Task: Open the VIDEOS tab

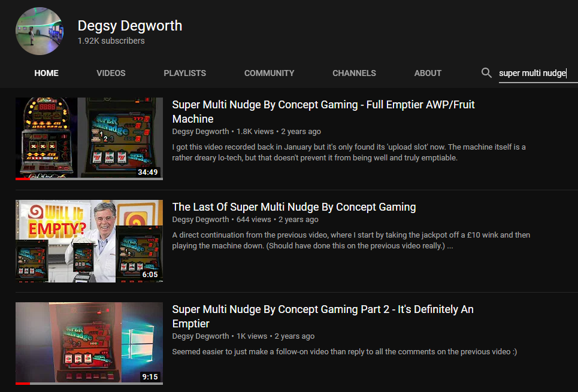Action: 111,73
